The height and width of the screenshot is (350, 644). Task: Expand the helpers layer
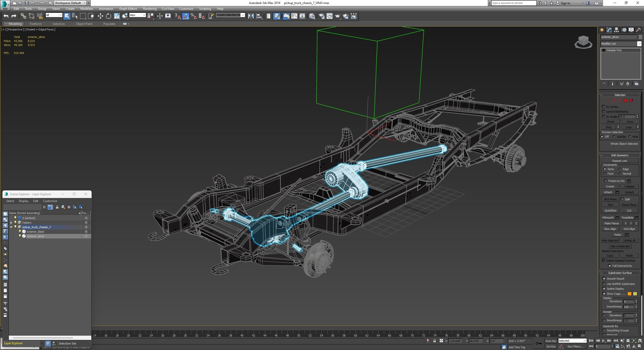pyautogui.click(x=11, y=223)
